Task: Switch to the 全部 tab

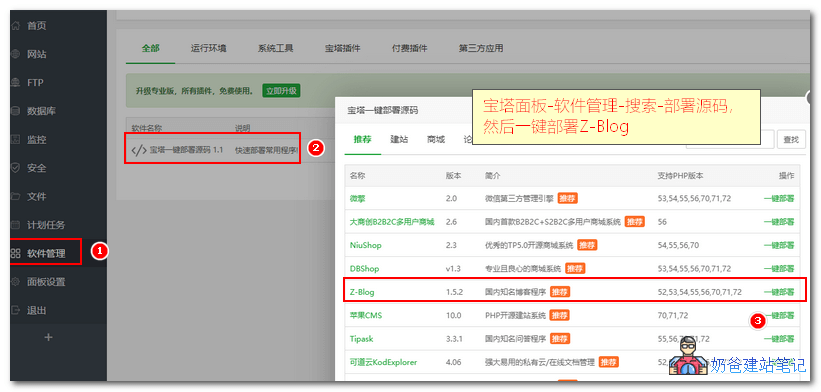Action: (150, 48)
